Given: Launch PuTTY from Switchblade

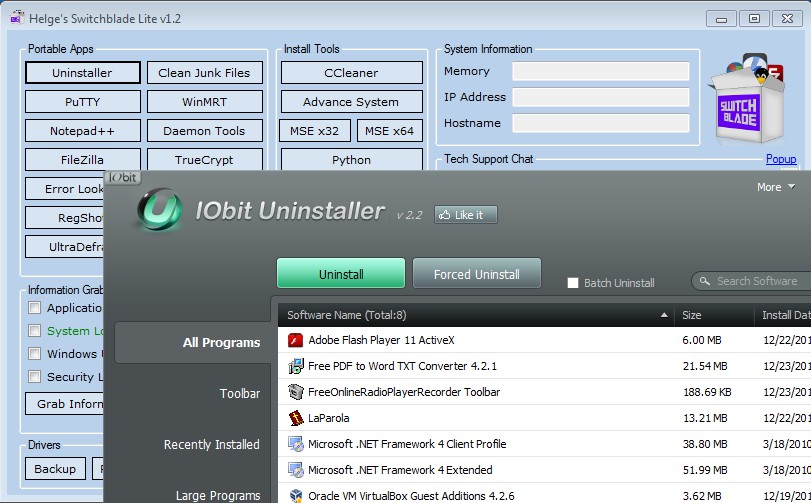Looking at the screenshot, I should click(x=83, y=102).
